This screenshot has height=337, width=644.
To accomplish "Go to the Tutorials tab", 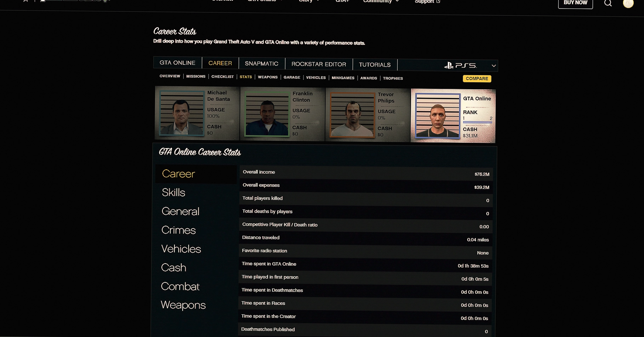I will 375,64.
